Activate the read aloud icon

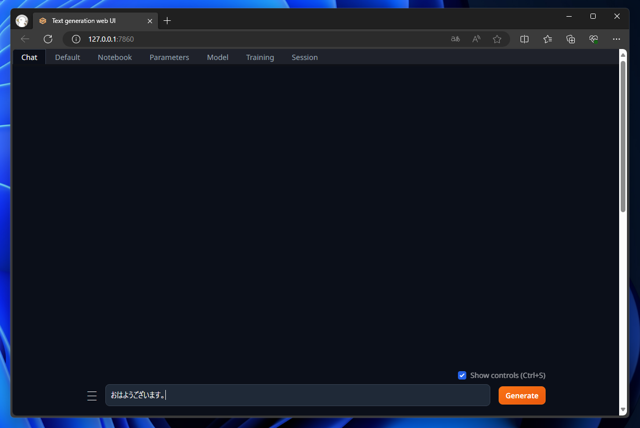(x=476, y=39)
